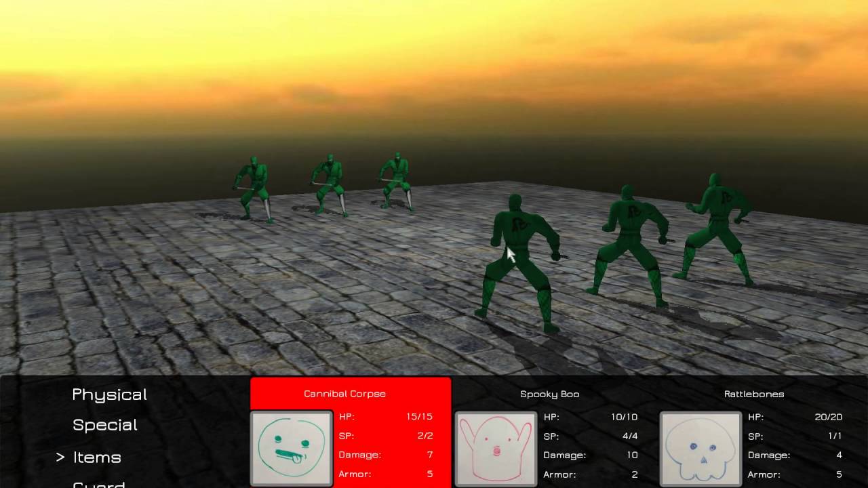868x488 pixels.
Task: Select the far-right foreground green ninja
Action: tap(717, 228)
